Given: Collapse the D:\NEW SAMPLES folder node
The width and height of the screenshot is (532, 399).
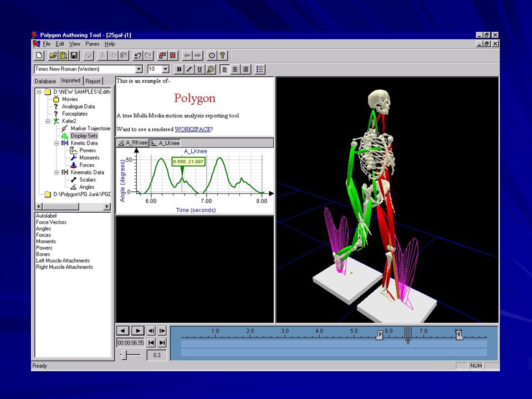Looking at the screenshot, I should (39, 91).
